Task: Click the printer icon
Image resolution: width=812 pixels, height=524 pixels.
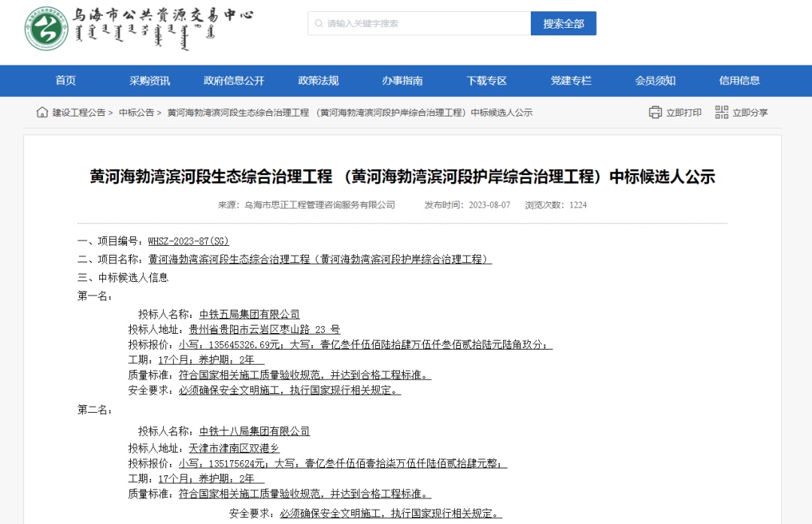Action: [655, 113]
